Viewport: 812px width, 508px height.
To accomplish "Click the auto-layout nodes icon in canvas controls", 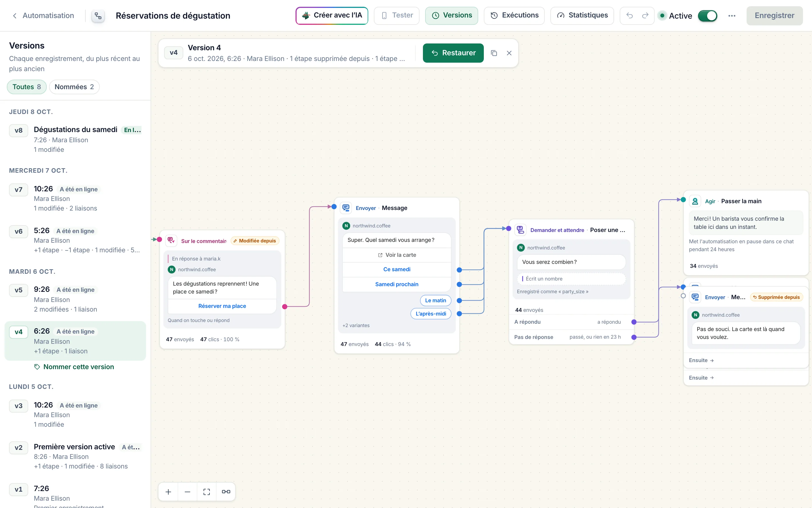I will (x=226, y=492).
